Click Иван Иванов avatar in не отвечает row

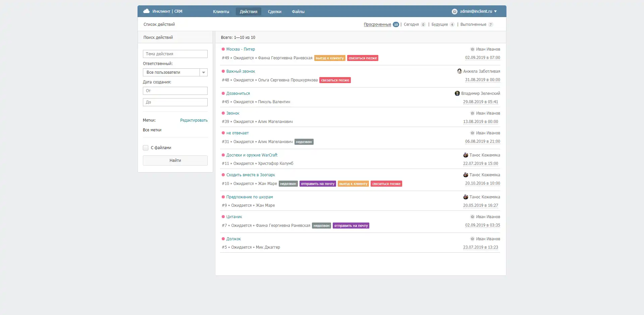click(x=472, y=133)
